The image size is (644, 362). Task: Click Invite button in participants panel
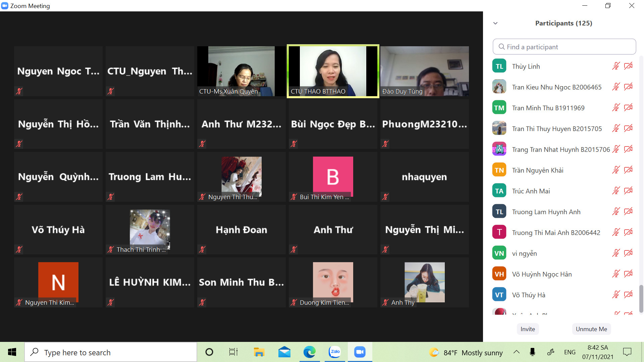pos(528,329)
